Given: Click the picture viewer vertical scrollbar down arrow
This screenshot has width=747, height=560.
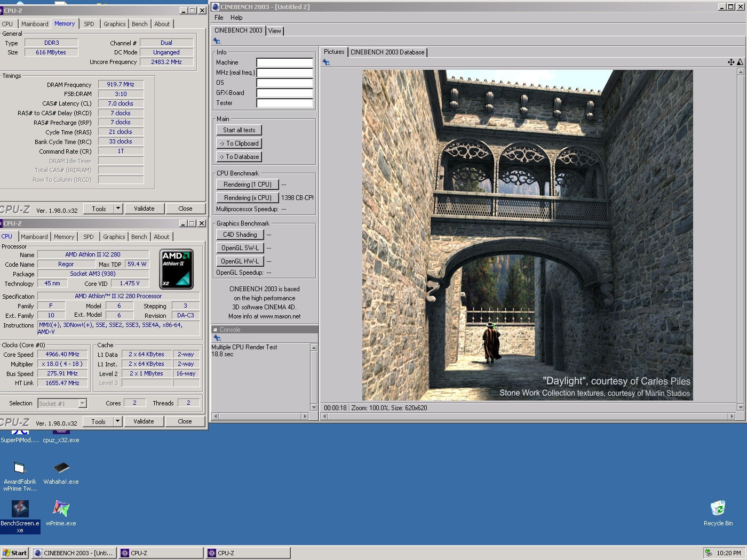Looking at the screenshot, I should (x=741, y=407).
